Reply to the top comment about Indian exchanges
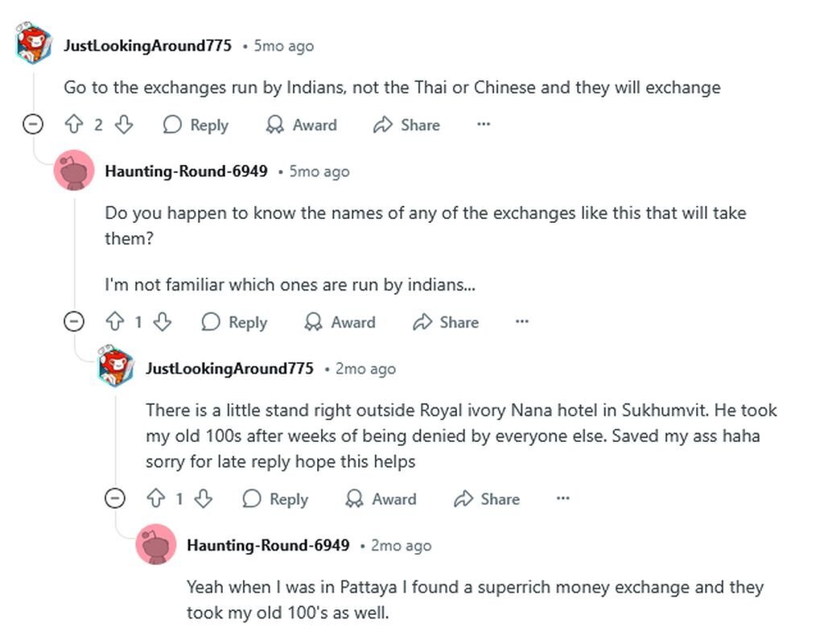 coord(196,125)
